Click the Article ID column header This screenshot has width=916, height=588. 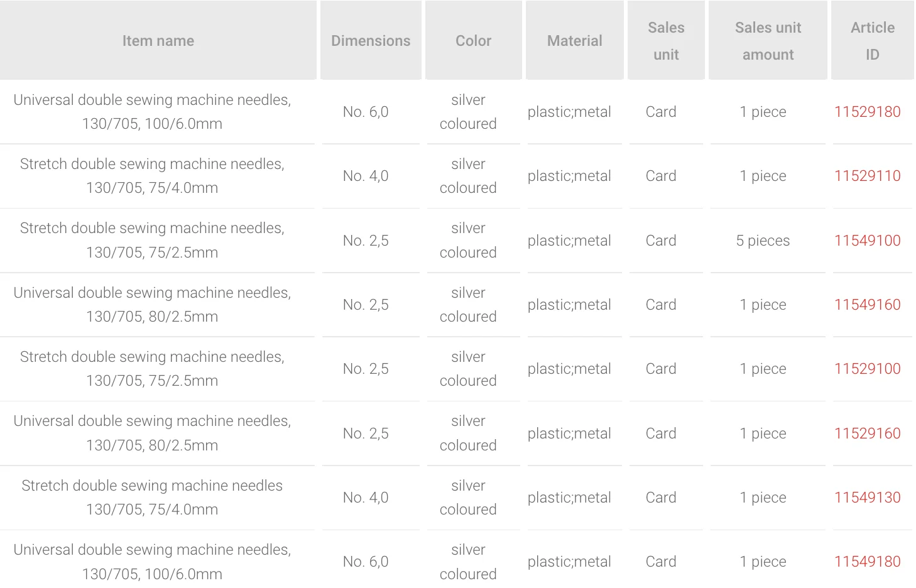[872, 41]
